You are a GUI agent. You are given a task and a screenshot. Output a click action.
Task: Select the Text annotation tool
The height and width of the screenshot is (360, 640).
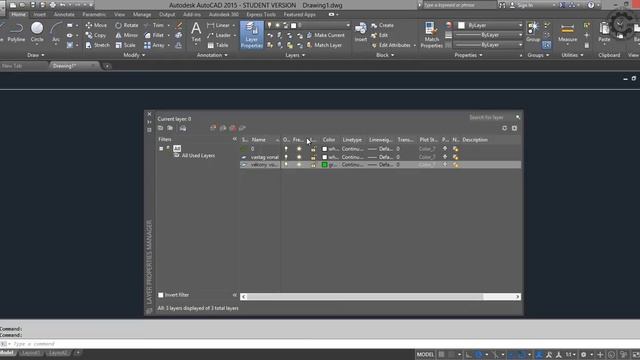click(x=196, y=33)
